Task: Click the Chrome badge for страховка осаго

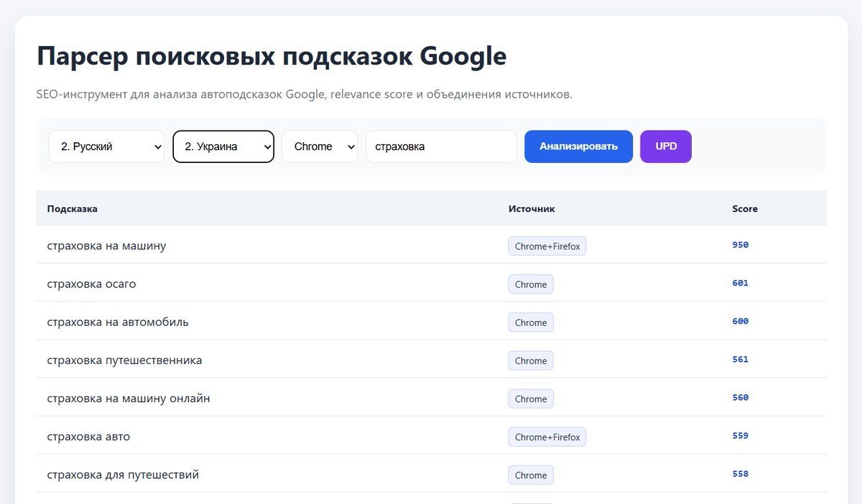Action: [x=531, y=284]
